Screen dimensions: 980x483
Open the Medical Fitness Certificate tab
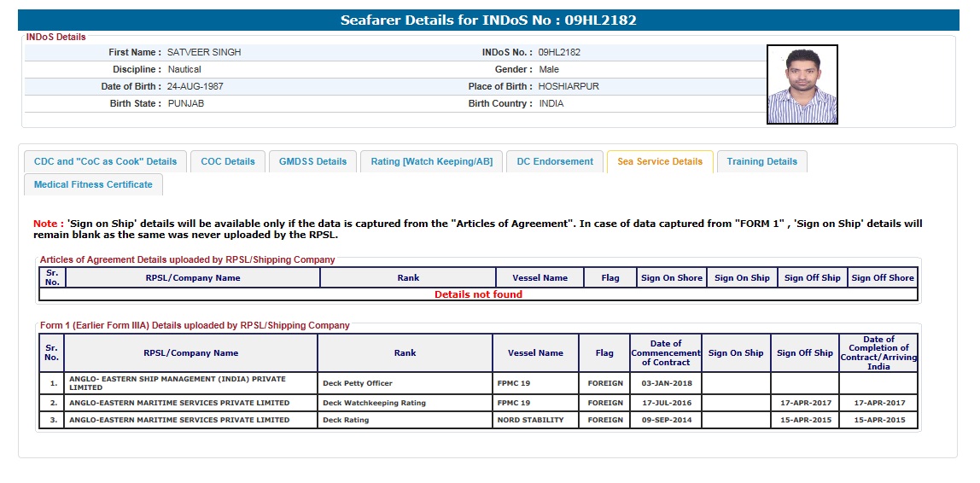tap(93, 184)
